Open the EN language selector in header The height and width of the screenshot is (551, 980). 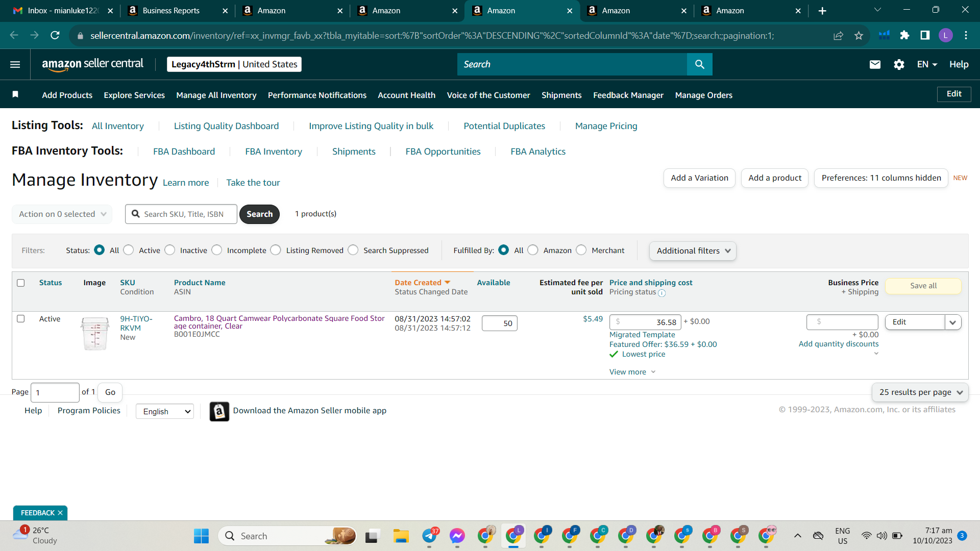[927, 64]
